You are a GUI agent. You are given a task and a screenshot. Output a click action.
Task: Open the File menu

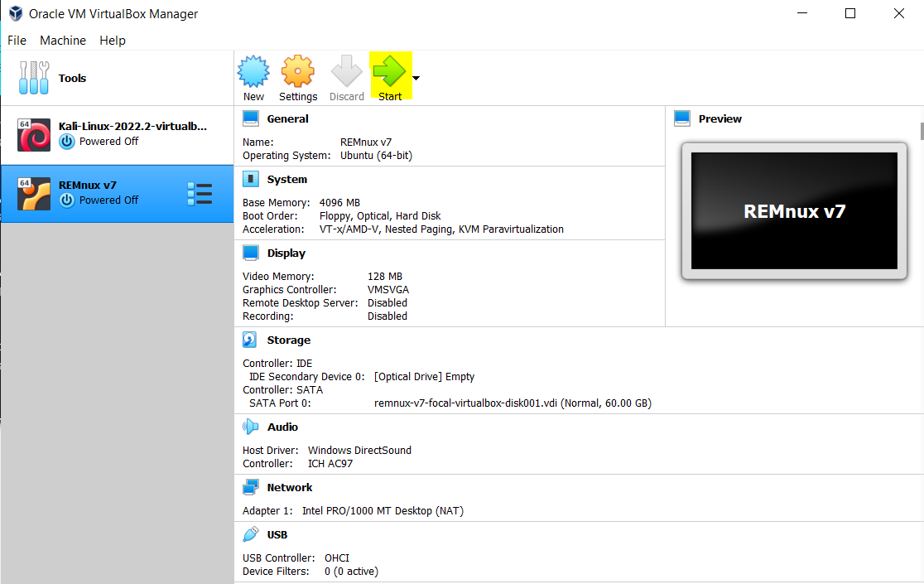click(17, 40)
